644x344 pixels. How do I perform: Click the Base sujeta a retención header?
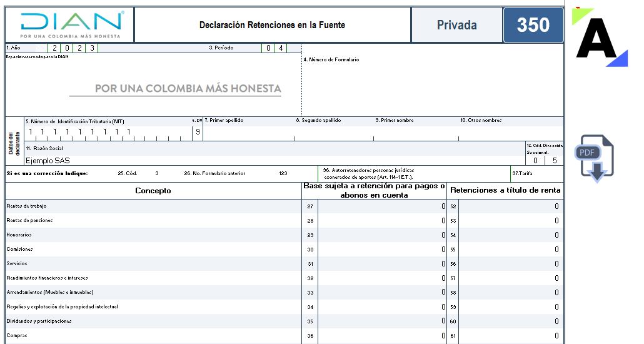[x=374, y=191]
